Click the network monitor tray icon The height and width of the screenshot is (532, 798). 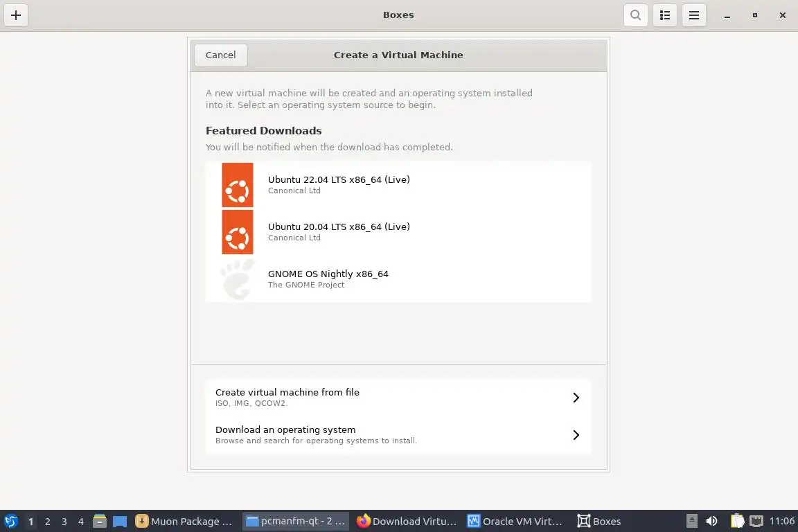coord(756,521)
